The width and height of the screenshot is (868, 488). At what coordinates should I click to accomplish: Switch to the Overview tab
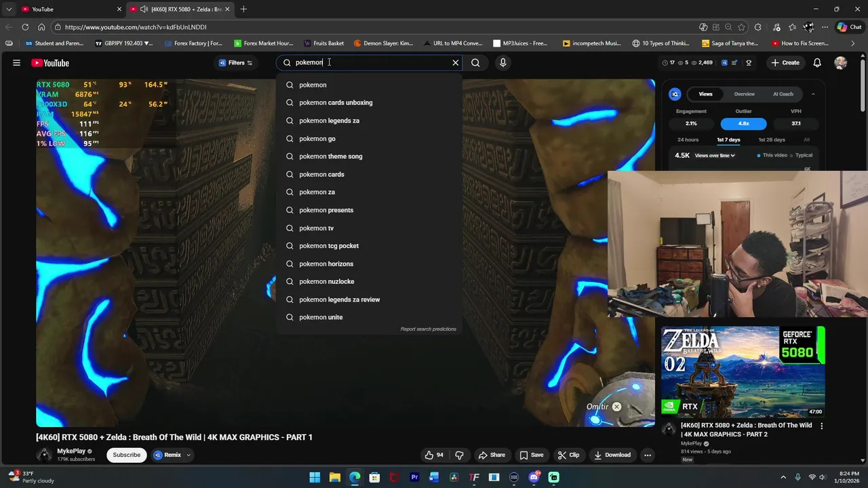(744, 94)
